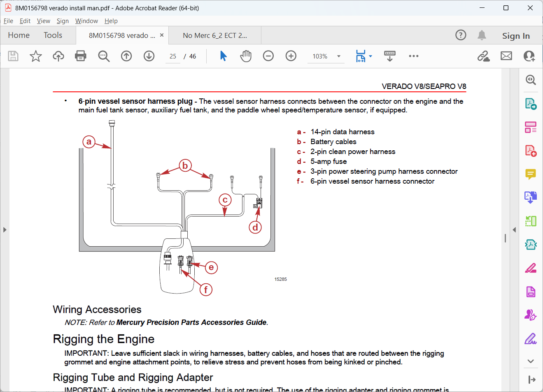Open the fit-page options dropdown arrow
The image size is (543, 392).
pos(371,56)
